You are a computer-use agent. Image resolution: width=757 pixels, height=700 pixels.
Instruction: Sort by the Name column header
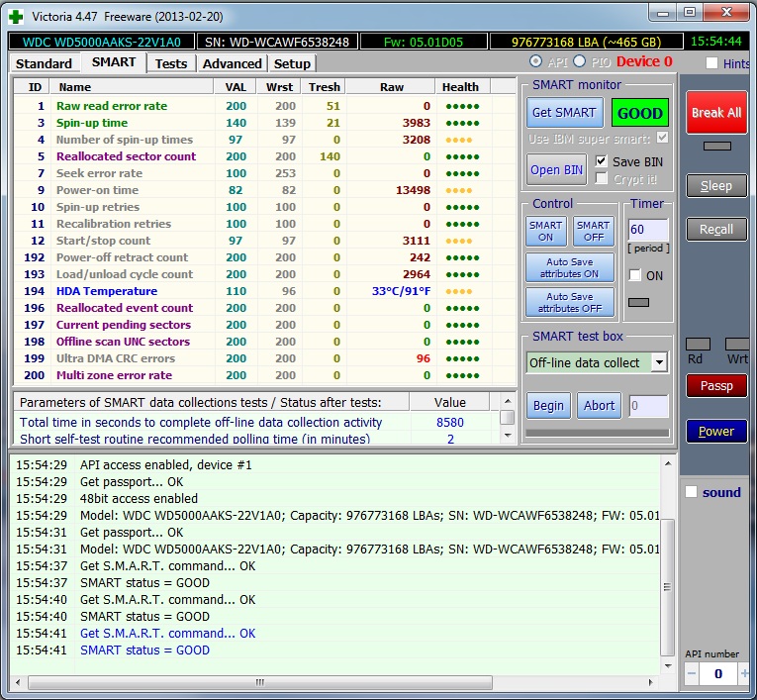pos(132,87)
